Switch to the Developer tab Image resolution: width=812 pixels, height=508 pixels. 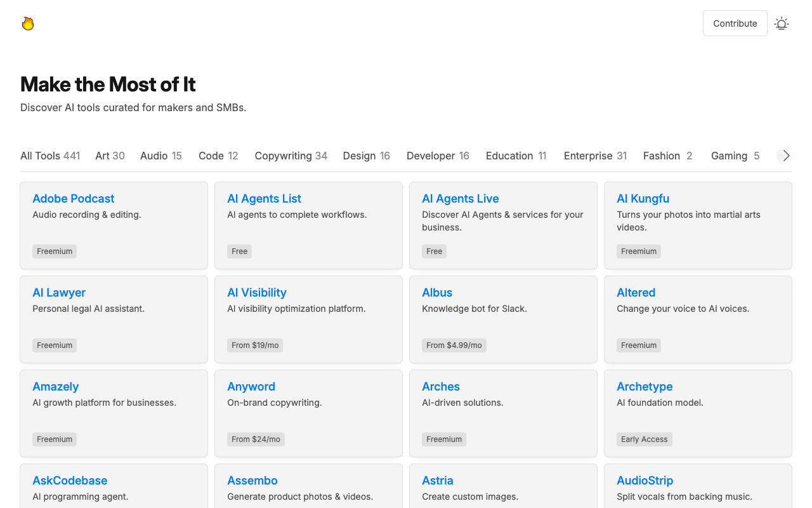[438, 156]
